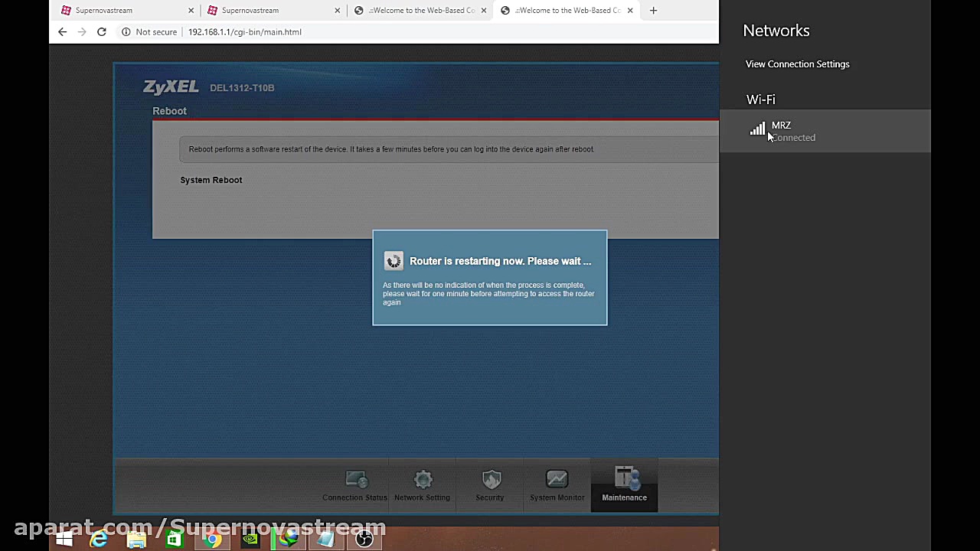The image size is (980, 551).
Task: Open the notepad app in taskbar
Action: 326,540
